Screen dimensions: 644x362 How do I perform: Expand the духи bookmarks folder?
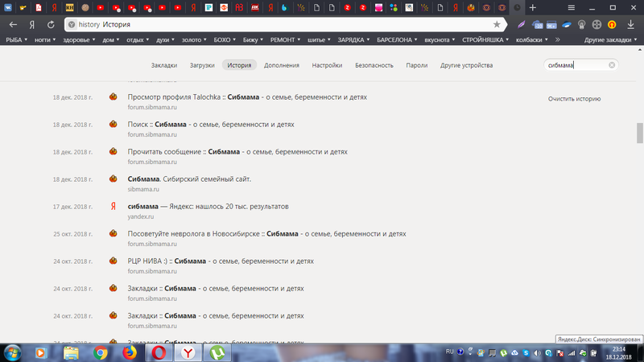(166, 39)
